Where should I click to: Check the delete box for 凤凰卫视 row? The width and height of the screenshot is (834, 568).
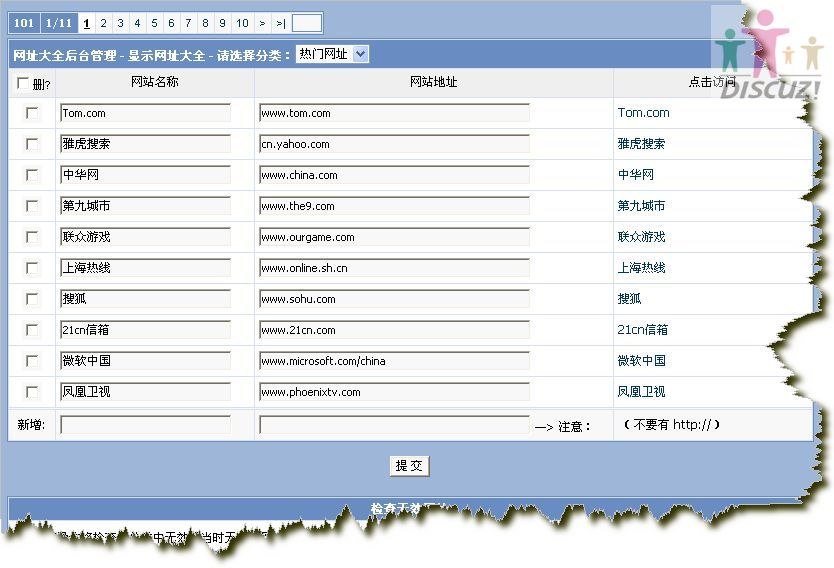click(x=32, y=392)
